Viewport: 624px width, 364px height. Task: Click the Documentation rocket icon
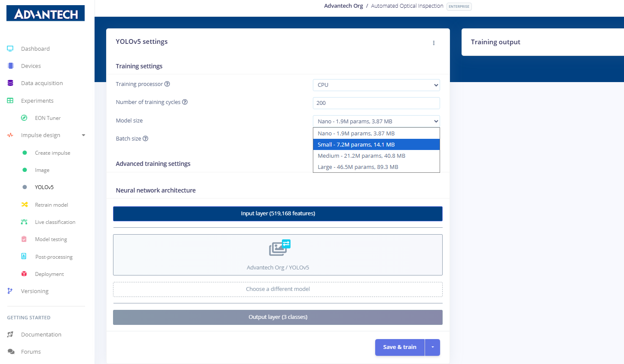point(10,334)
